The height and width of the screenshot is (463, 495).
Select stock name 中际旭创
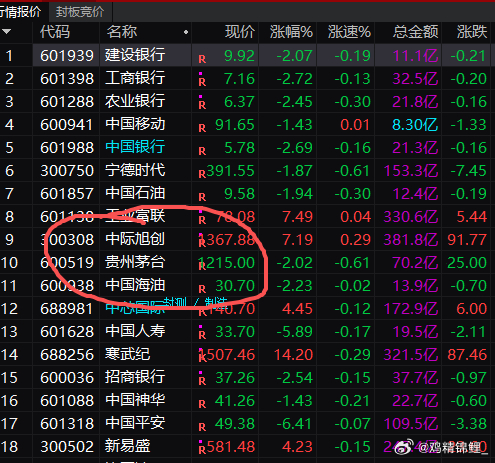(x=135, y=239)
